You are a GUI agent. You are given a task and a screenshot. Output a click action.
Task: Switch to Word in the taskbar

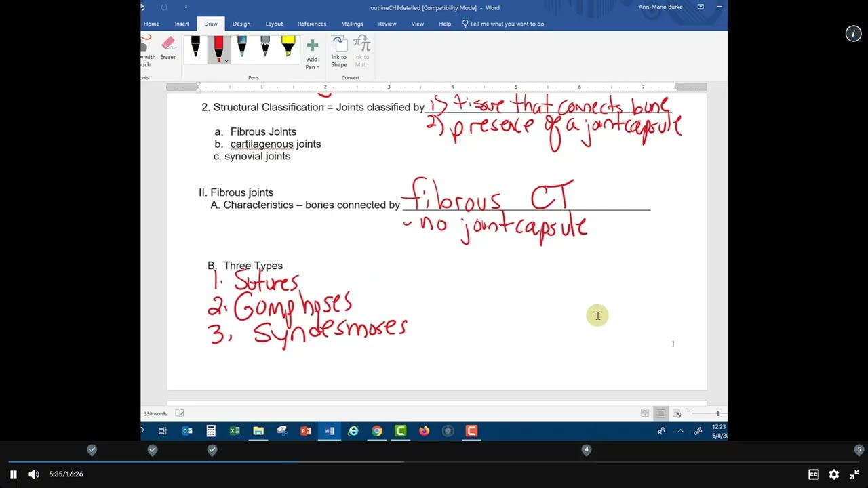pos(330,431)
